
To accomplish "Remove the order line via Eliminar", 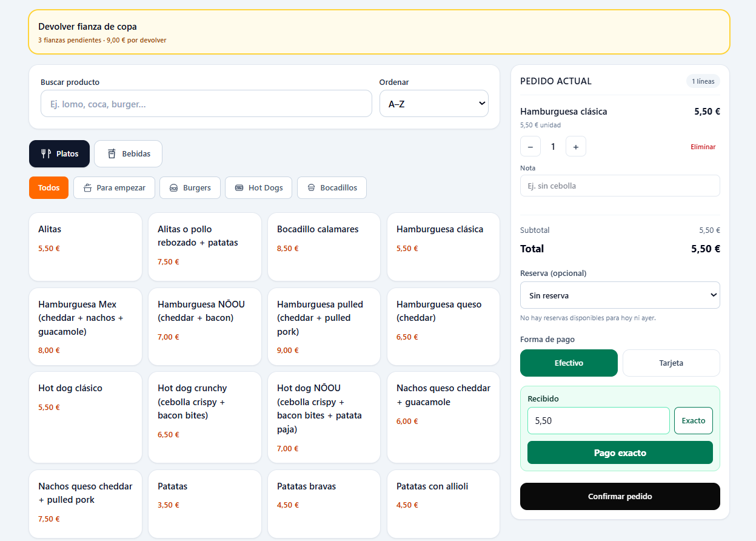I will click(703, 147).
